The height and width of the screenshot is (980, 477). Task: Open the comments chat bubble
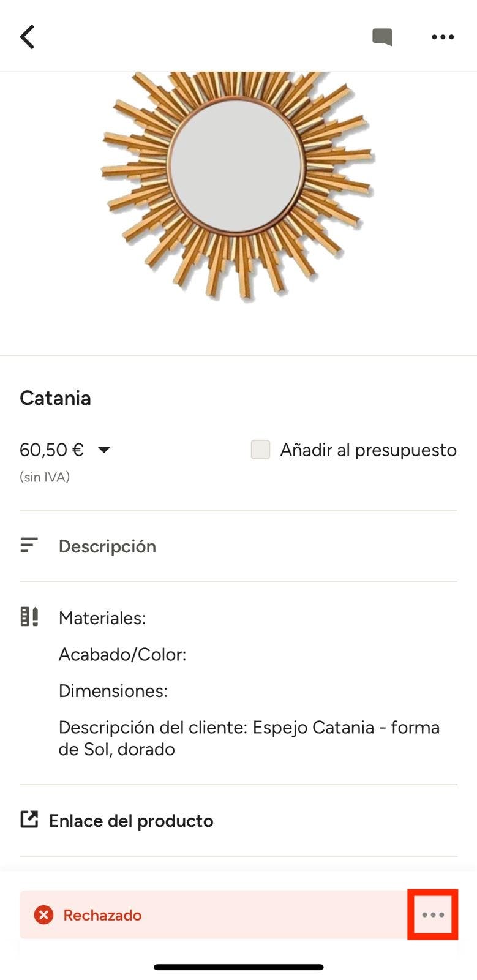coord(382,37)
